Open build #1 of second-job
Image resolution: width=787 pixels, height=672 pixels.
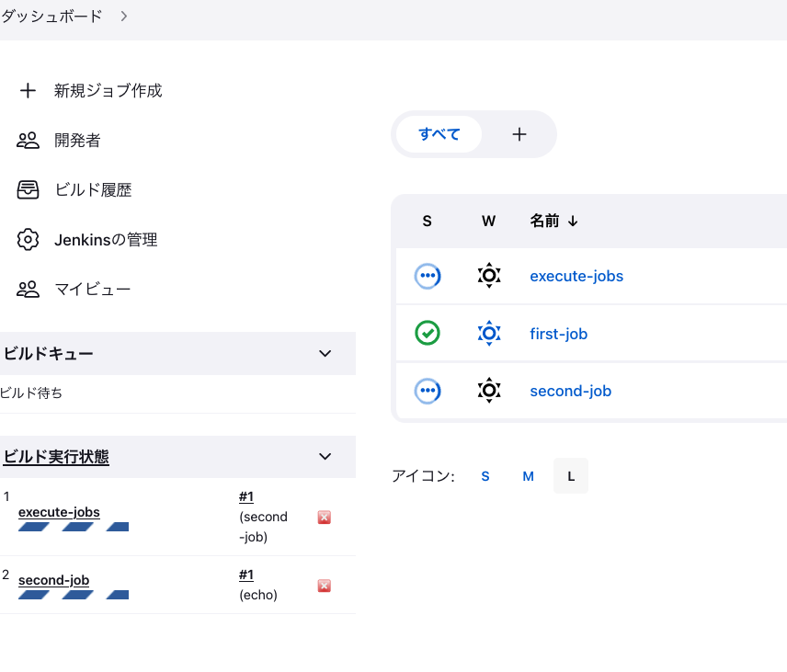point(245,575)
